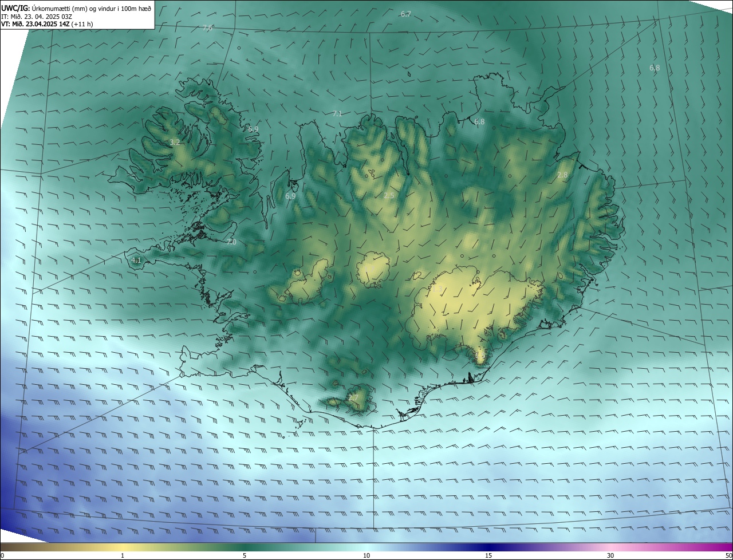Image resolution: width=733 pixels, height=560 pixels.
Task: Click the 4.1 value on the western peninsula tip
Action: [136, 260]
